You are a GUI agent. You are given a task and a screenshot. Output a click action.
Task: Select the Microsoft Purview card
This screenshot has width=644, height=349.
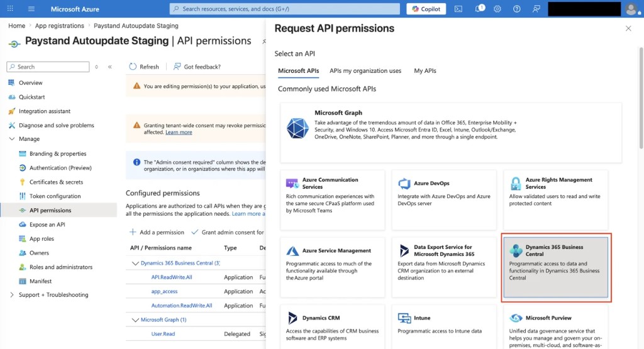pyautogui.click(x=556, y=327)
